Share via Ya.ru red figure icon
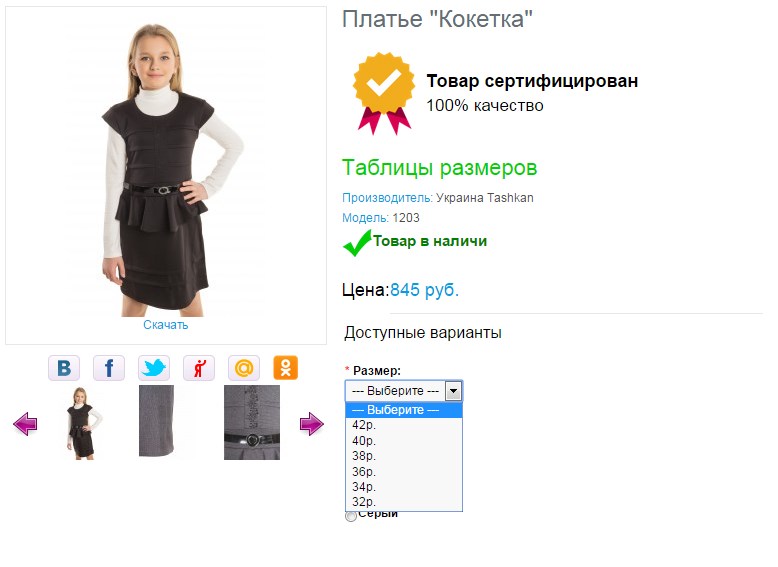Viewport: 778px width, 567px height. (x=199, y=368)
